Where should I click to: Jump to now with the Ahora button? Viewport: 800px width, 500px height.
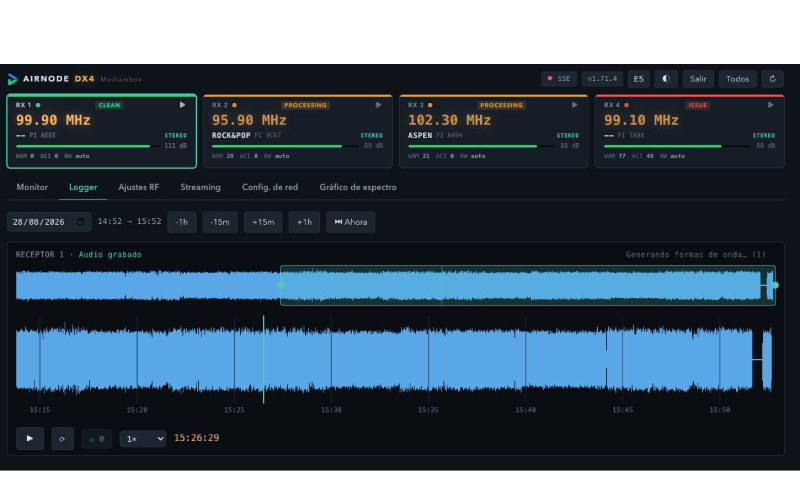pos(351,222)
